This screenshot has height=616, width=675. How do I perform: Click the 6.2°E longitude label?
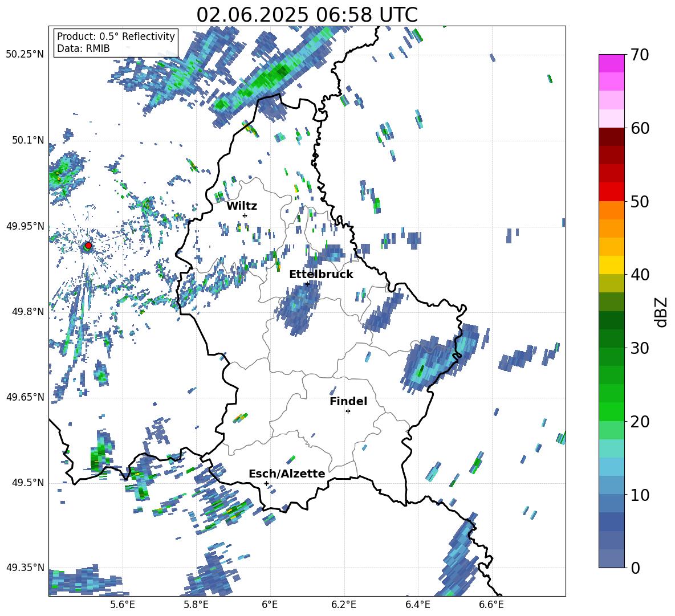pos(344,605)
